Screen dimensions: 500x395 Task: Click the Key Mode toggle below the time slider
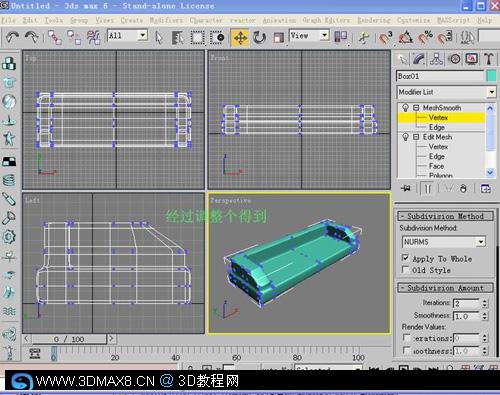coord(35,353)
